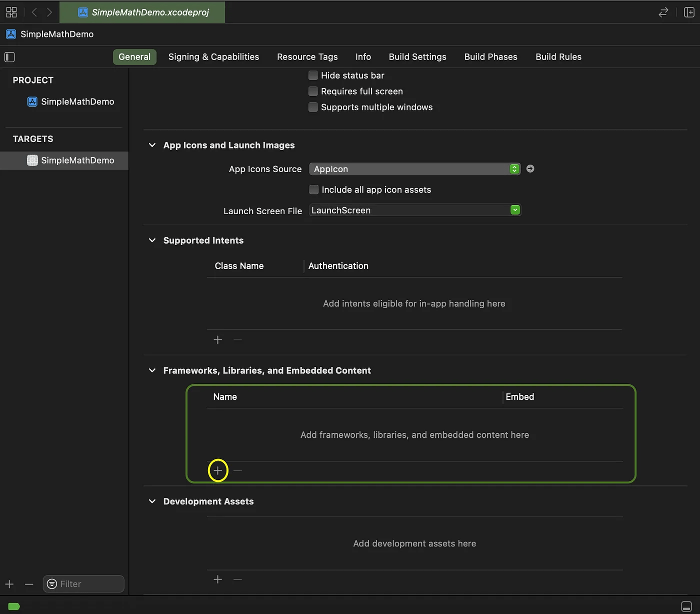Add a supported intent with plus
The height and width of the screenshot is (614, 700).
point(217,340)
